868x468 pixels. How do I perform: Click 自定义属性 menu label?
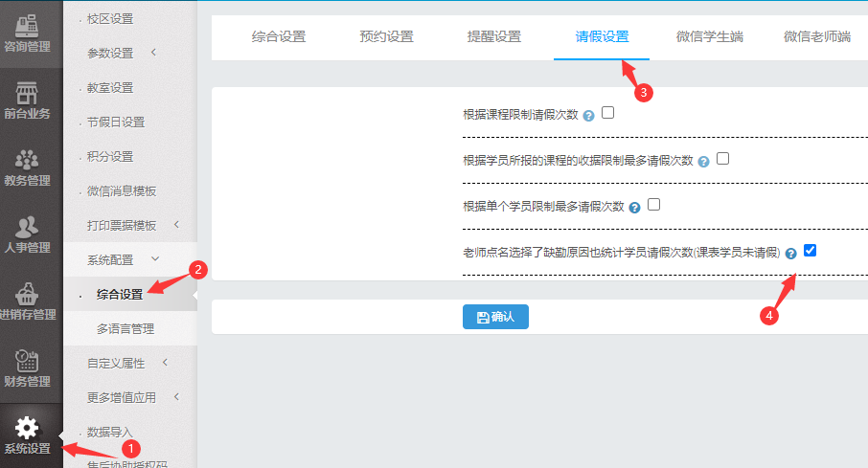(116, 364)
